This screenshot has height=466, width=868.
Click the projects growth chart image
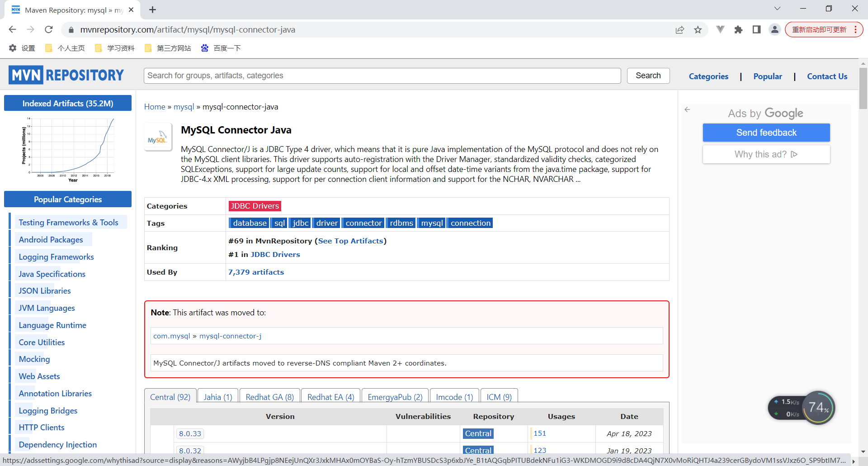[68, 149]
